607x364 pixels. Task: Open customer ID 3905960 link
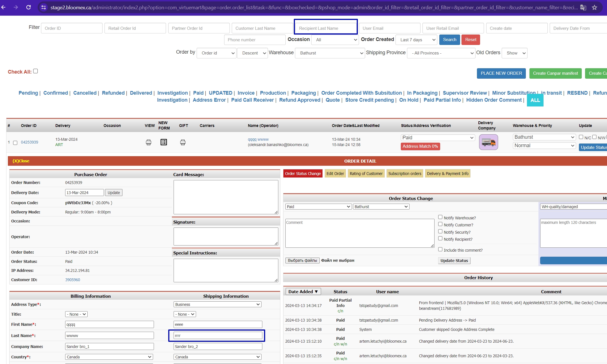(73, 280)
